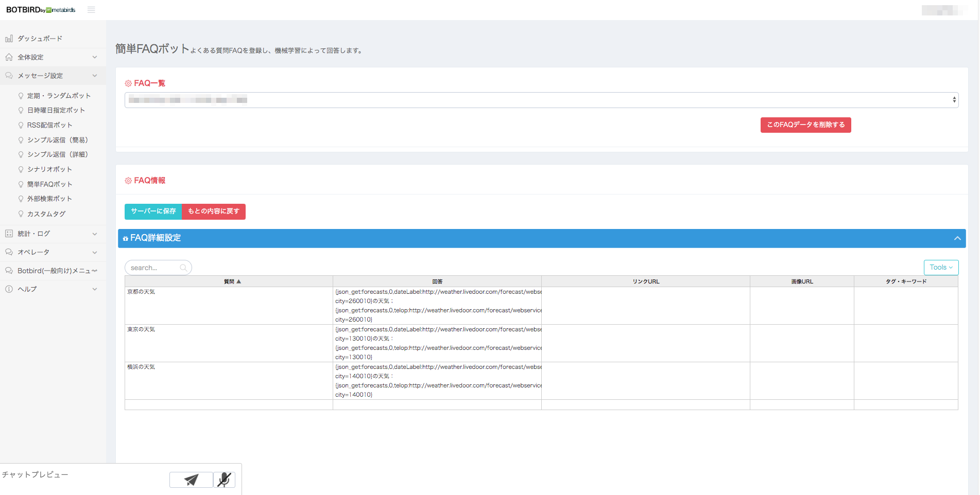Click the チャットプレビュー panel label

pyautogui.click(x=35, y=474)
